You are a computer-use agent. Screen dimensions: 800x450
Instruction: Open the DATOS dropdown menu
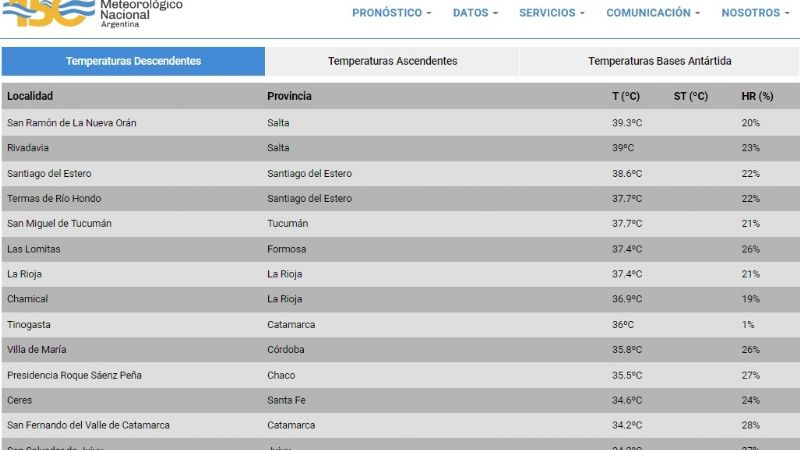click(475, 13)
